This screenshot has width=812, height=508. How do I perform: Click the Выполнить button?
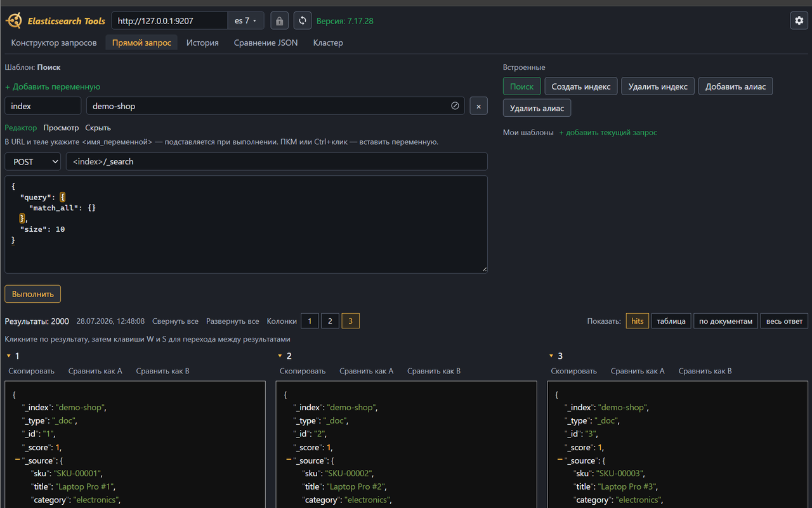(x=33, y=294)
